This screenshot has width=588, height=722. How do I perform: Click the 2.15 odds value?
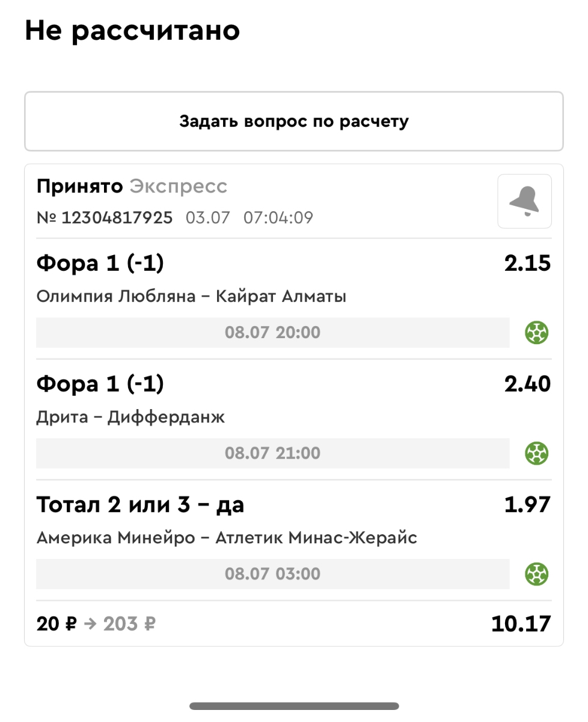click(527, 264)
